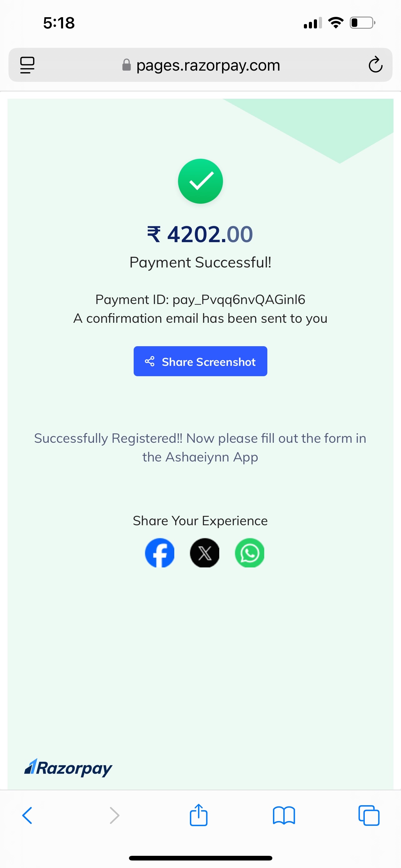Tap the pages.razorpay.com address bar
401x868 pixels.
(x=200, y=65)
